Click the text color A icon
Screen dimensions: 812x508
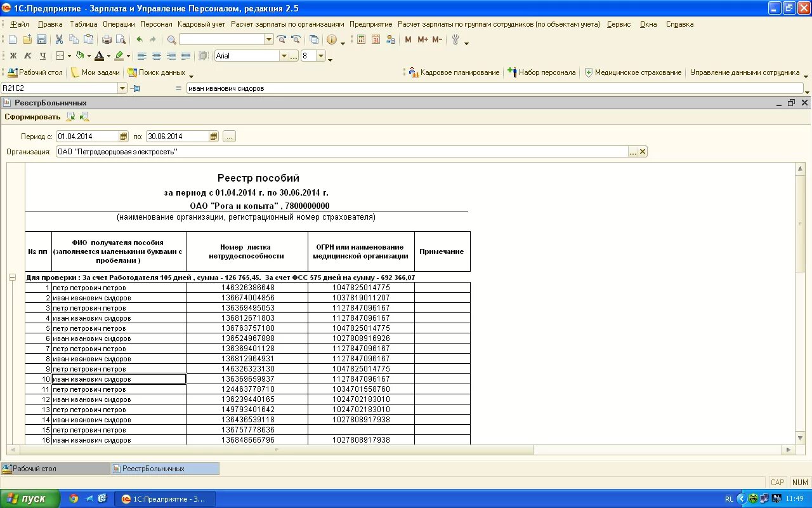[99, 56]
